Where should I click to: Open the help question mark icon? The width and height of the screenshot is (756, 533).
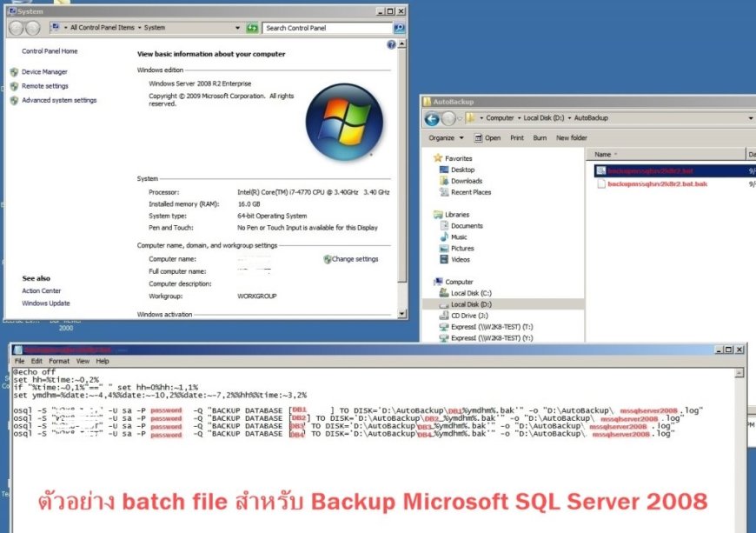click(x=392, y=45)
